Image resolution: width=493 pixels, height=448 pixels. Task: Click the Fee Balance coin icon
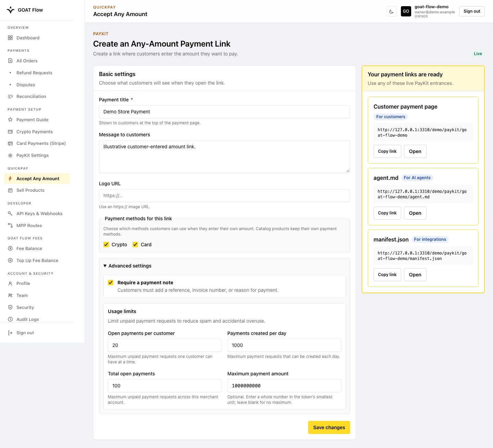click(x=10, y=248)
